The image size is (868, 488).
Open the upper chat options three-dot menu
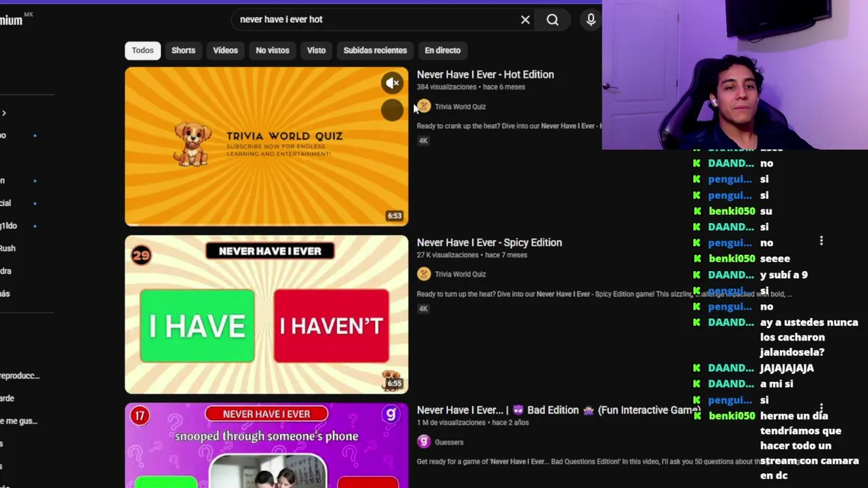tap(821, 241)
